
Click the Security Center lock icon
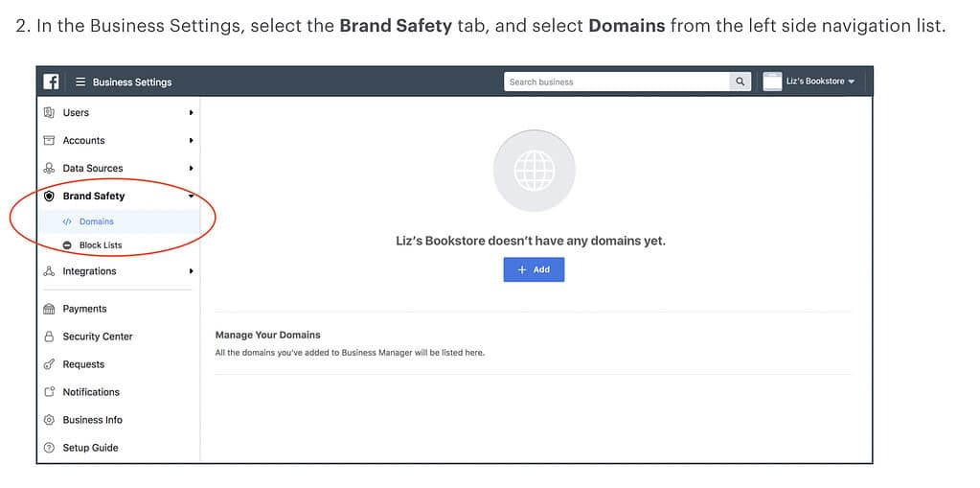[49, 337]
